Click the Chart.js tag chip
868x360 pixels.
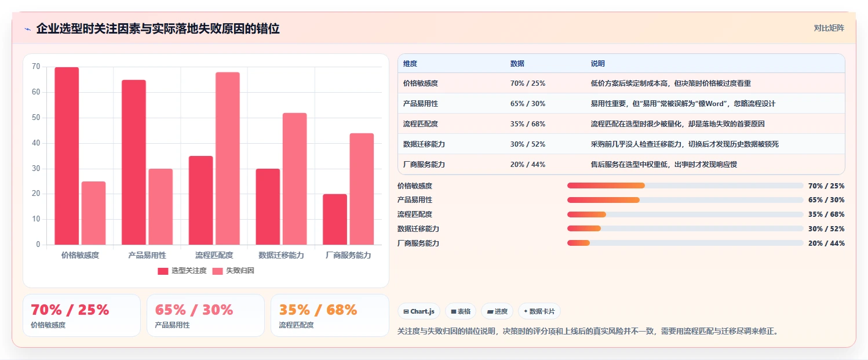[x=420, y=311]
